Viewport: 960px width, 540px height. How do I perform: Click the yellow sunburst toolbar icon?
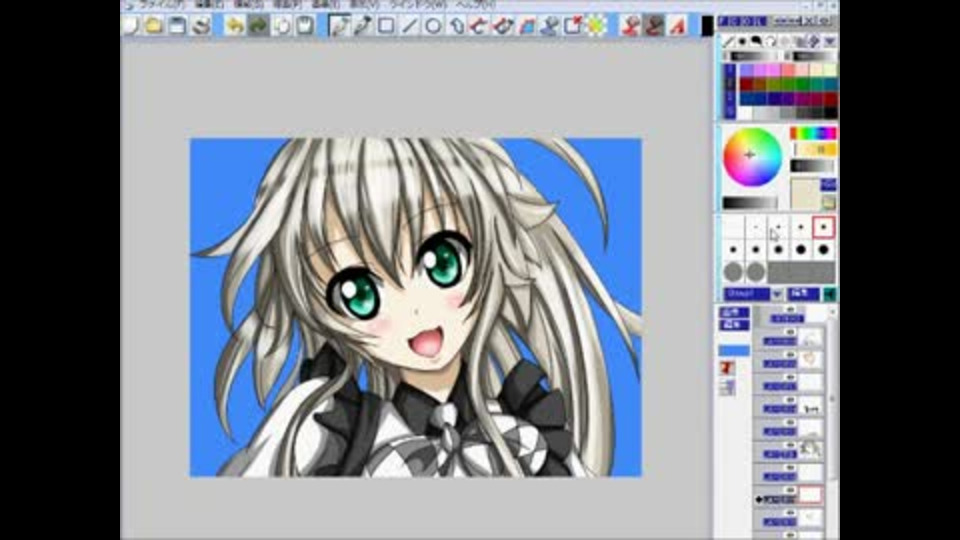pos(597,26)
